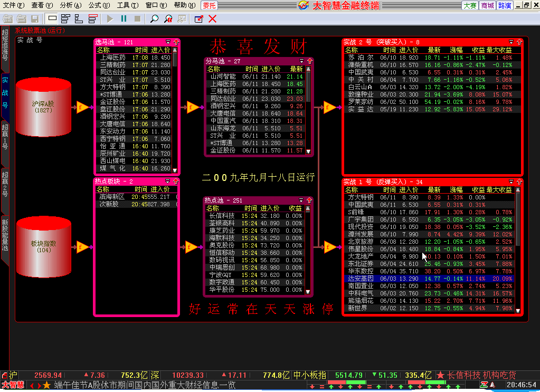Click the first open-folder toolbar icon
This screenshot has width=540, height=392.
(x=7, y=19)
